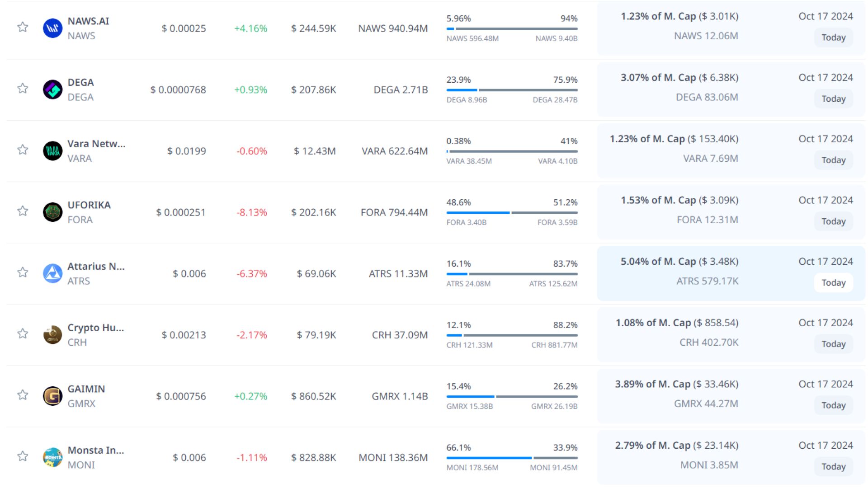The image size is (868, 488).
Task: Click the Today badge in NAWS row
Action: click(x=833, y=38)
